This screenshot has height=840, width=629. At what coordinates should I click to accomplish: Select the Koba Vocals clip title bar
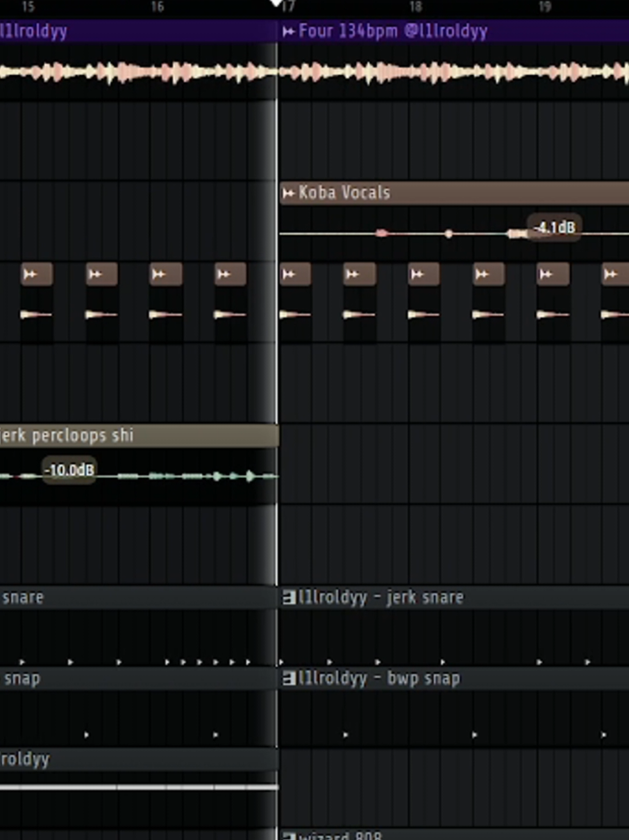pyautogui.click(x=454, y=193)
